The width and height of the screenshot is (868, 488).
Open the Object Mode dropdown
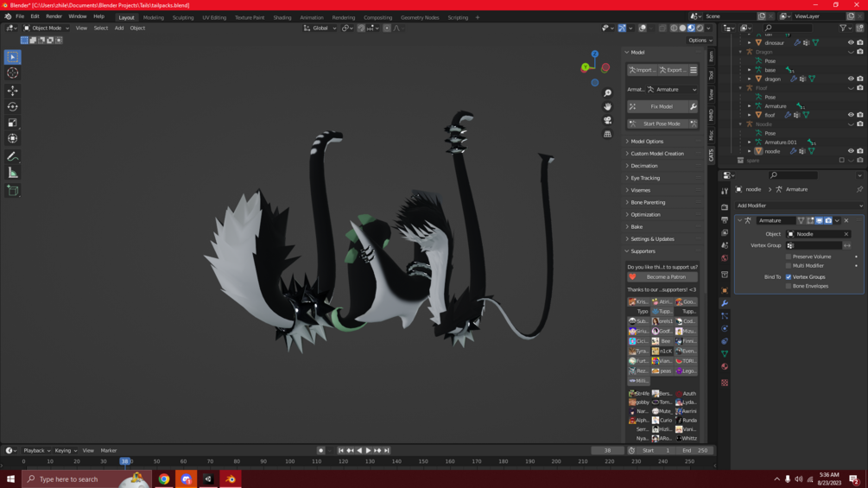click(46, 28)
